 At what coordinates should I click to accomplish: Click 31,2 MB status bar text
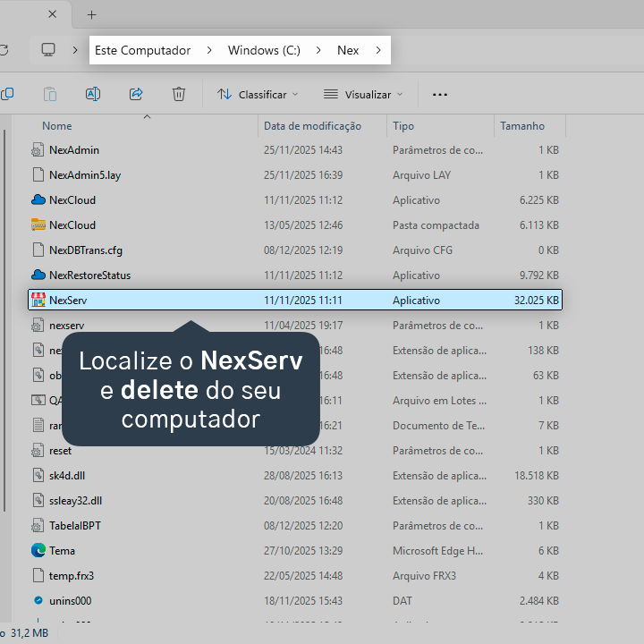tap(30, 633)
